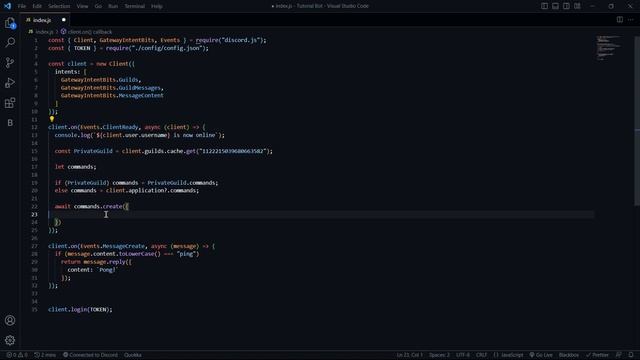640x360 pixels.
Task: Open the Explorer view in activity bar
Action: tap(10, 23)
